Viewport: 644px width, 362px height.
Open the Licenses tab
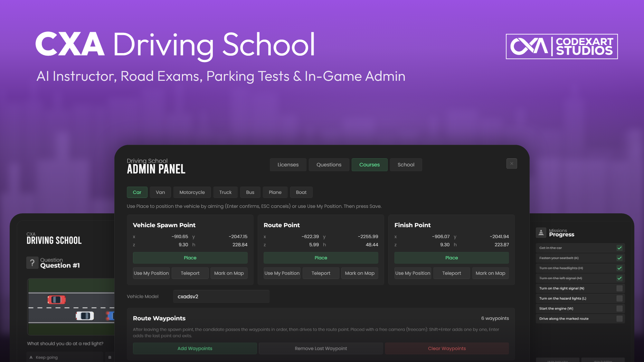tap(288, 165)
